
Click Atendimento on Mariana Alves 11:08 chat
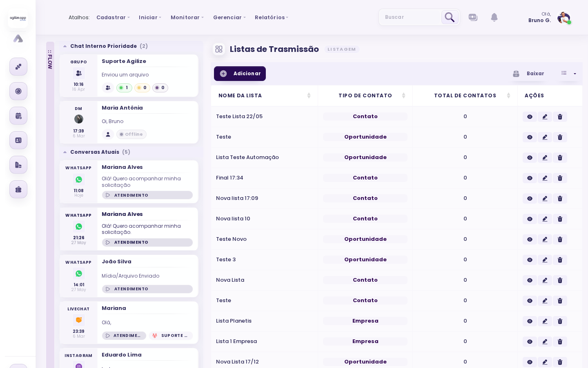click(147, 195)
